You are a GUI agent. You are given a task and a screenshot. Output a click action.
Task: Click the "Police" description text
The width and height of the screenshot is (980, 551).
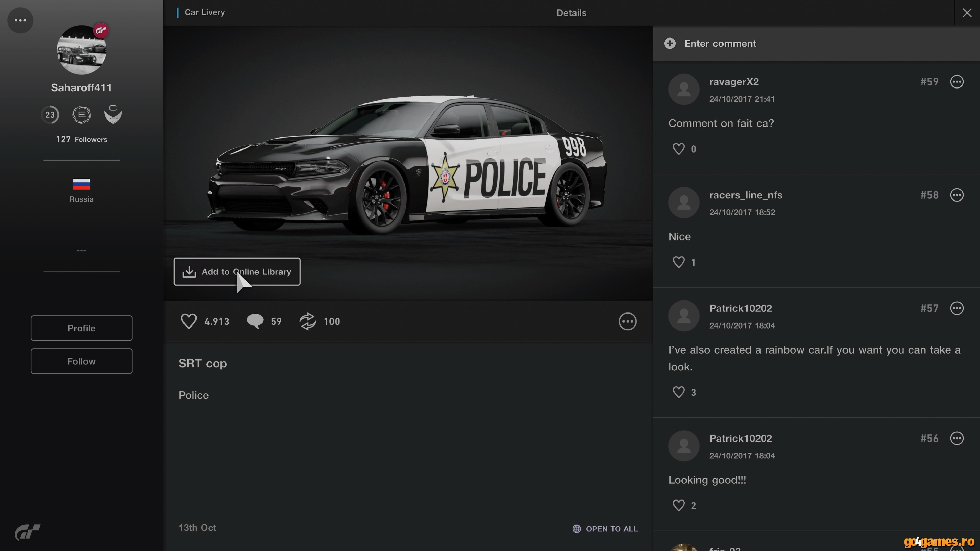(x=194, y=395)
